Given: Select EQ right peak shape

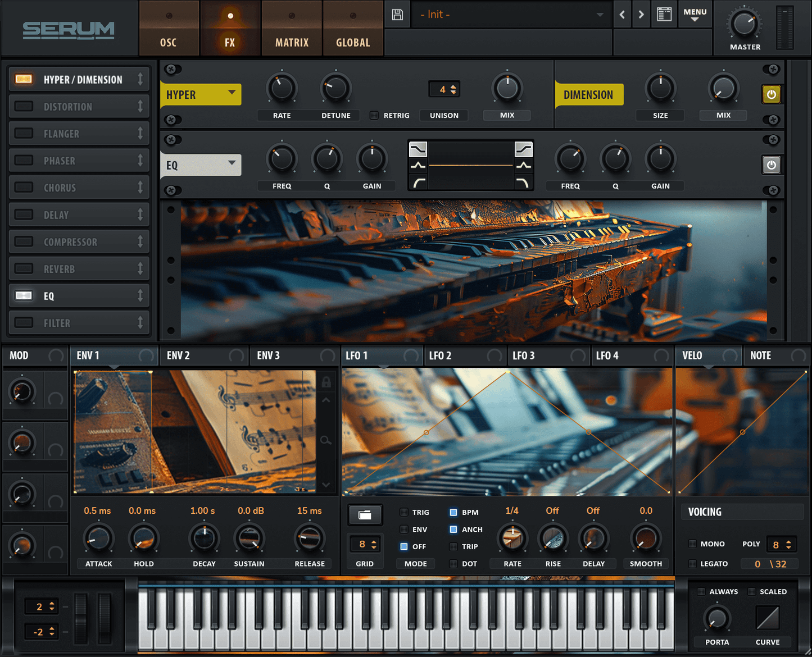Looking at the screenshot, I should (523, 165).
